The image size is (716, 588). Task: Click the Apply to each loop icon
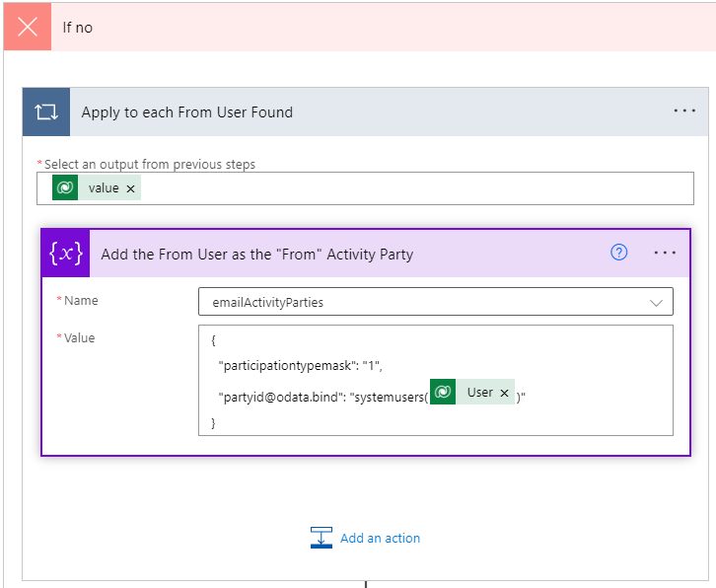click(46, 111)
